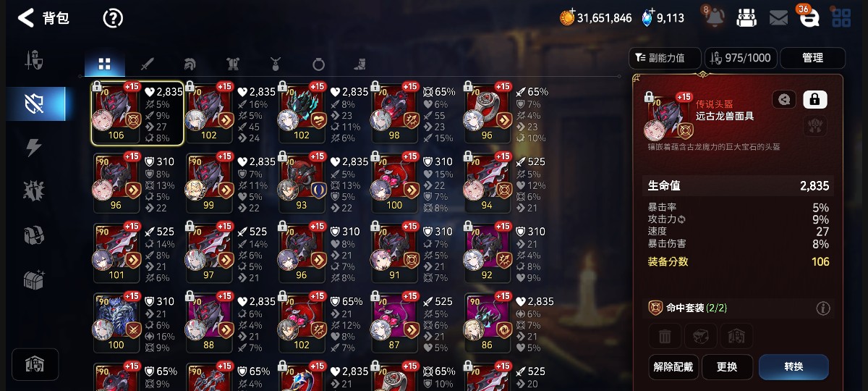Click the 更换 replace button
Viewport: 868px width, 391px height.
(x=727, y=367)
